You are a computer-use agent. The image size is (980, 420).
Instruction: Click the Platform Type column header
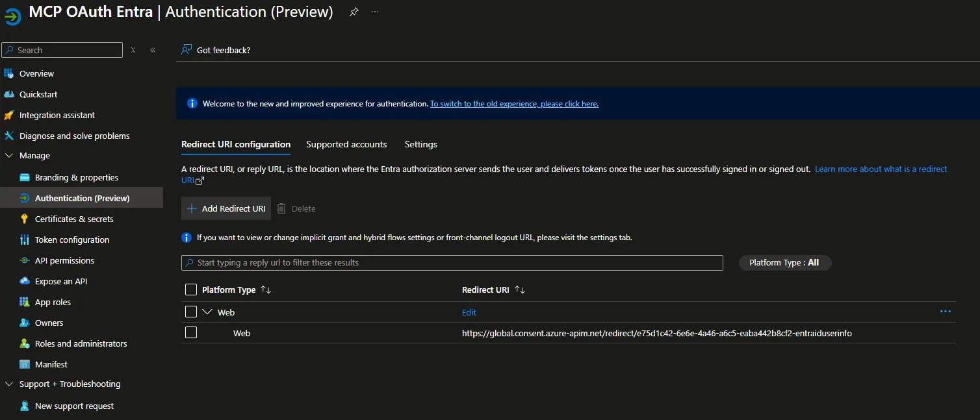[x=229, y=290]
